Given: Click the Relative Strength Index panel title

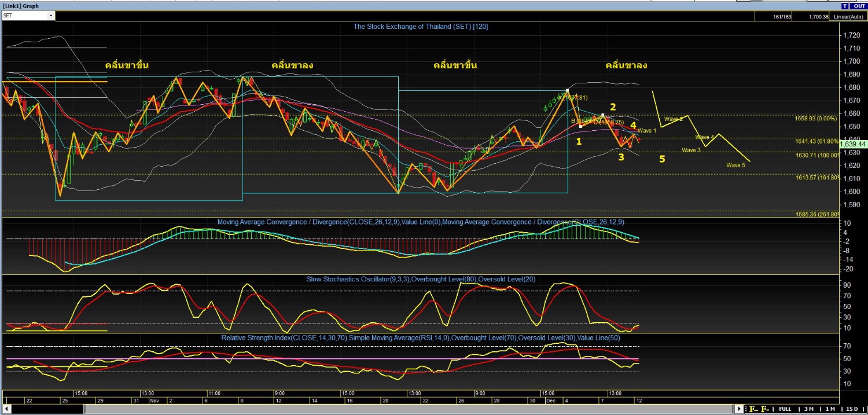Looking at the screenshot, I should tap(421, 337).
